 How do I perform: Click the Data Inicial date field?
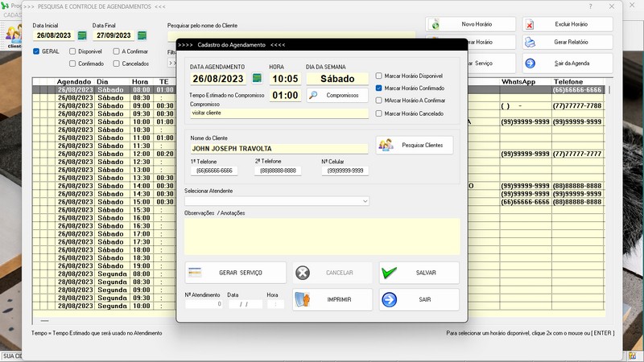54,35
